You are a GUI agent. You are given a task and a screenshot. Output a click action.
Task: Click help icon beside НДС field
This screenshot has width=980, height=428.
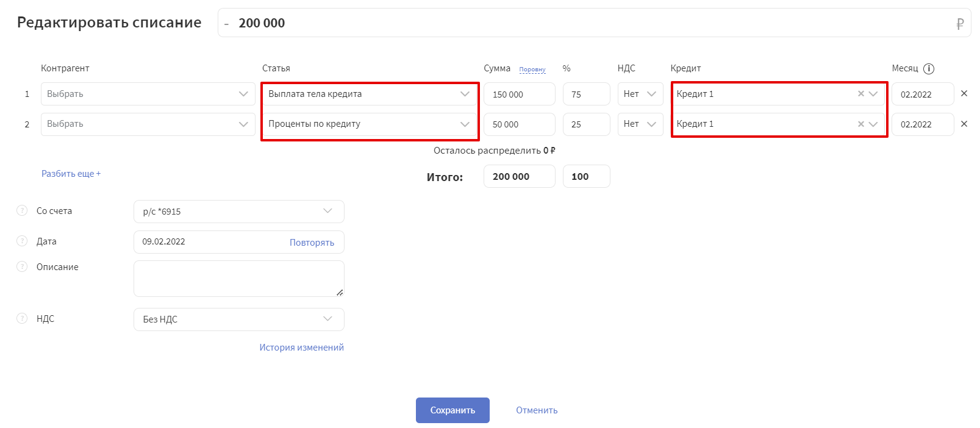[x=22, y=318]
